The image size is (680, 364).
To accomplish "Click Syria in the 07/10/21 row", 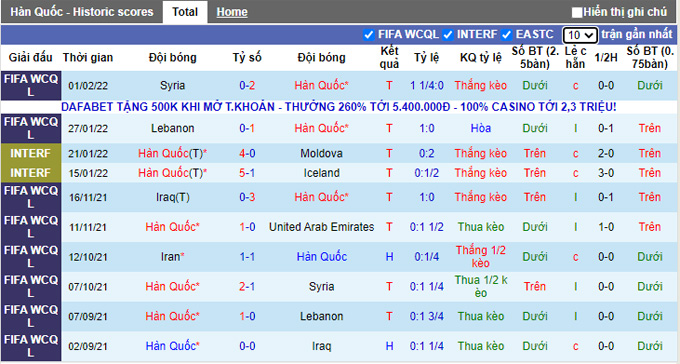I will [321, 287].
